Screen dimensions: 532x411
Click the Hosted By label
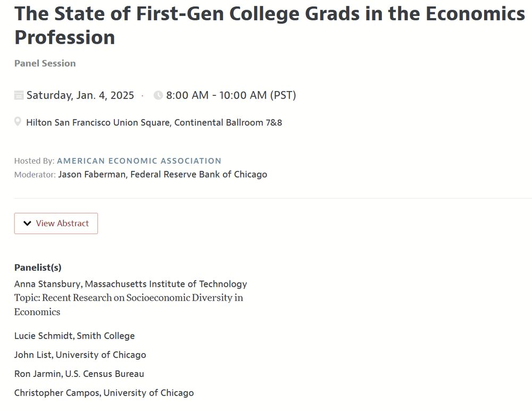(x=34, y=161)
